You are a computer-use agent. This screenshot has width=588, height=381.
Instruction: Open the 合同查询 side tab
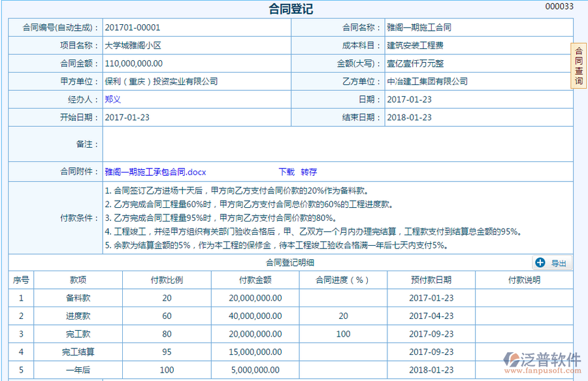coord(578,65)
